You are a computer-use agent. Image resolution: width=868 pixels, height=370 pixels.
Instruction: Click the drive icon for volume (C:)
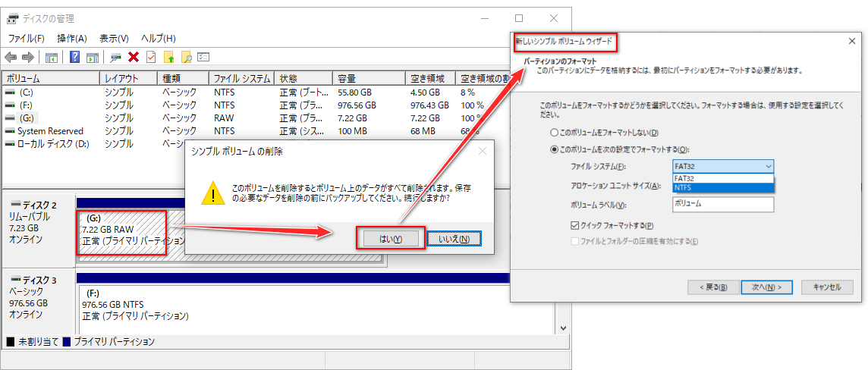pos(10,92)
